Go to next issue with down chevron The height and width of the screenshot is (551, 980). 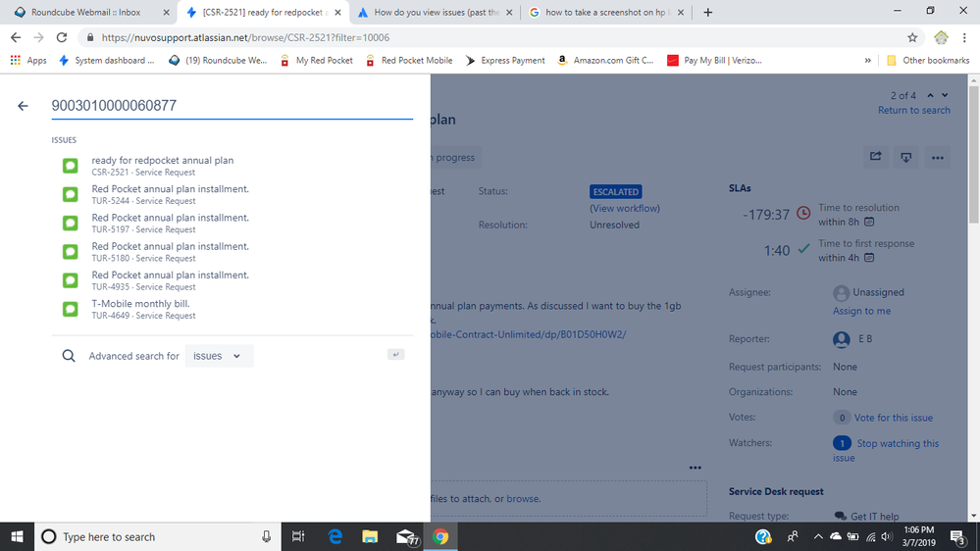[945, 95]
